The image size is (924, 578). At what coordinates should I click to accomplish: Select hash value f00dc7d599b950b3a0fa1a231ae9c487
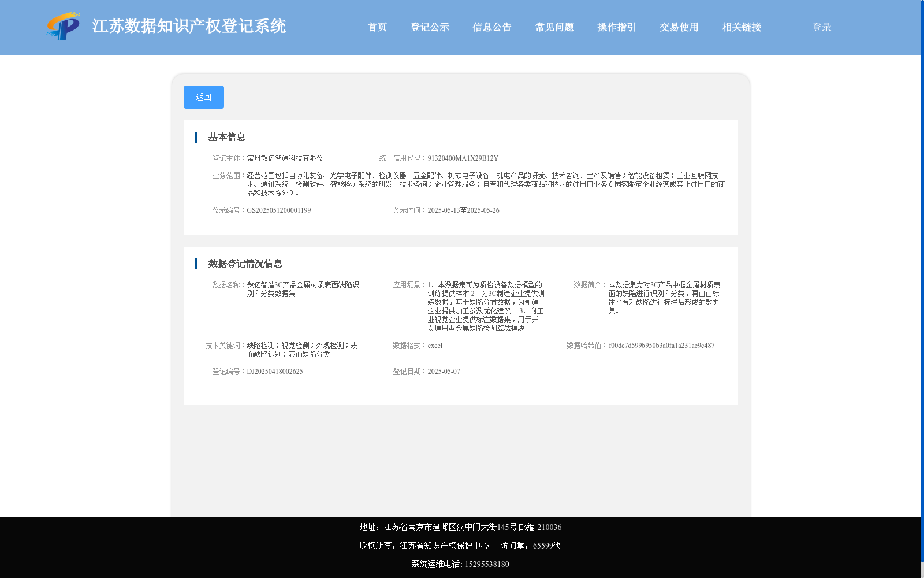[x=662, y=346]
